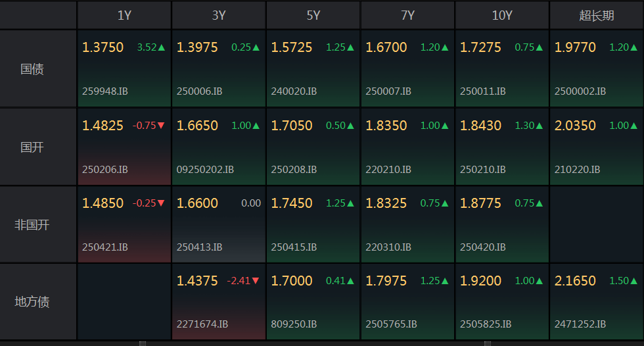Click the 国开 1Y yield 1.4825
This screenshot has height=346, width=644.
tap(103, 126)
